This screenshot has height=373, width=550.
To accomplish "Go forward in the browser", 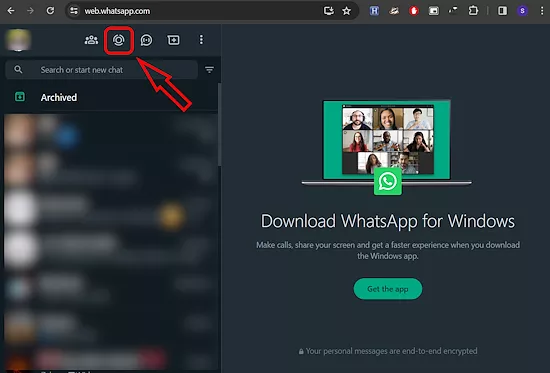I will 31,11.
